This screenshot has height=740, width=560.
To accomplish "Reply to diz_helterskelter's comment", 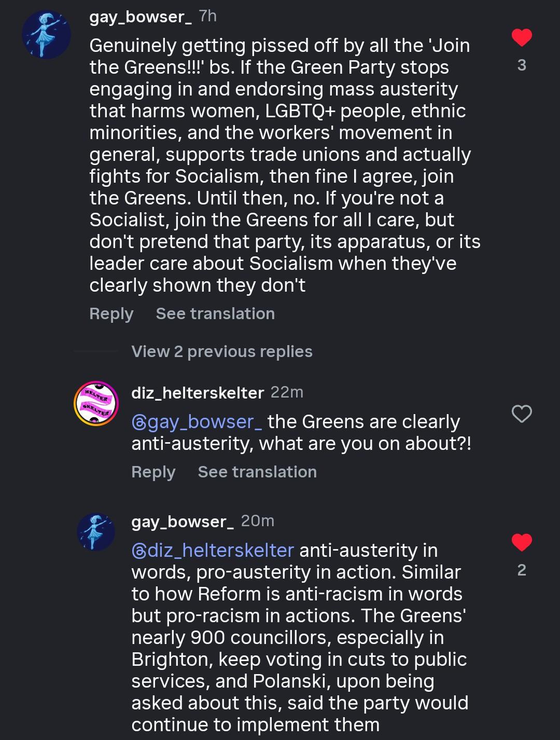I will point(153,472).
